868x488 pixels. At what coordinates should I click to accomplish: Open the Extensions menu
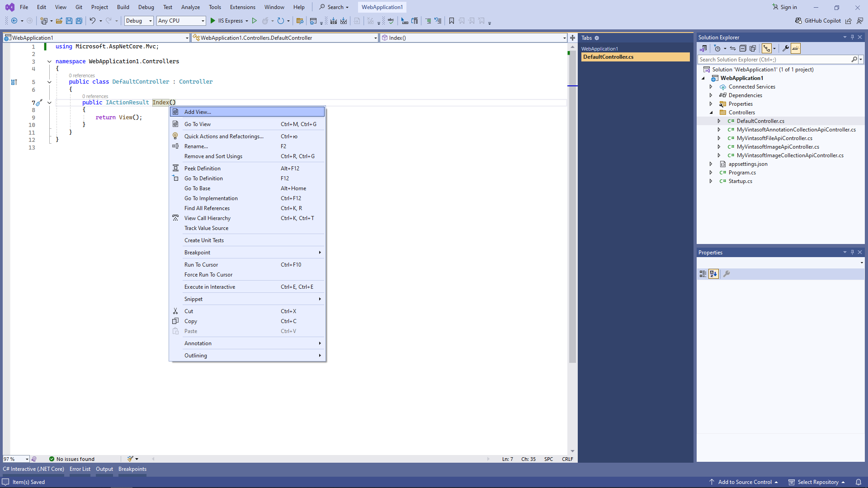coord(242,7)
